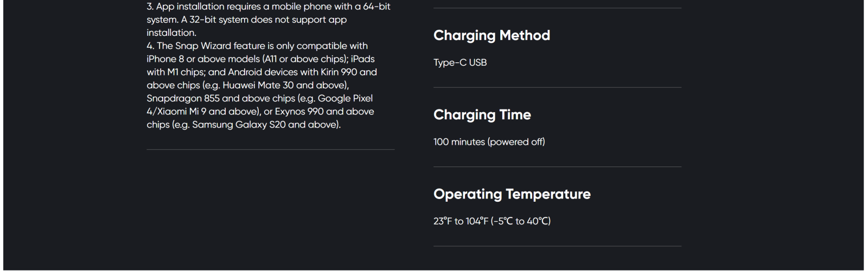Click the Snapdragon 855 mention
Image resolution: width=868 pixels, height=276 pixels.
pos(183,99)
